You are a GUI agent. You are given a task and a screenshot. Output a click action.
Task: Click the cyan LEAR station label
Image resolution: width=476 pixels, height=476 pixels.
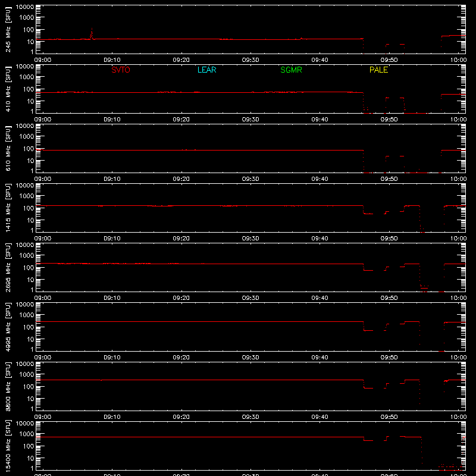click(206, 70)
